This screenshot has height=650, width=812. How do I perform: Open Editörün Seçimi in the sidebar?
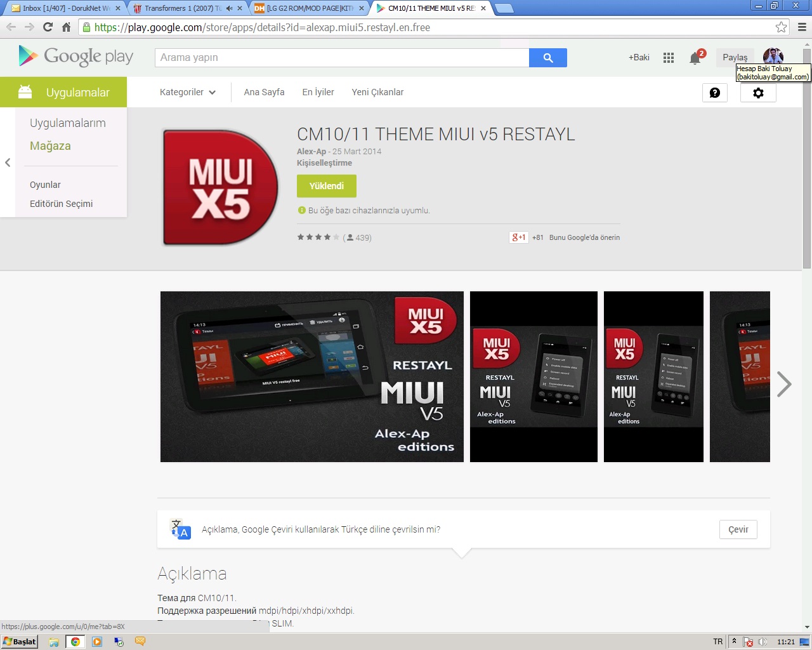pos(61,204)
